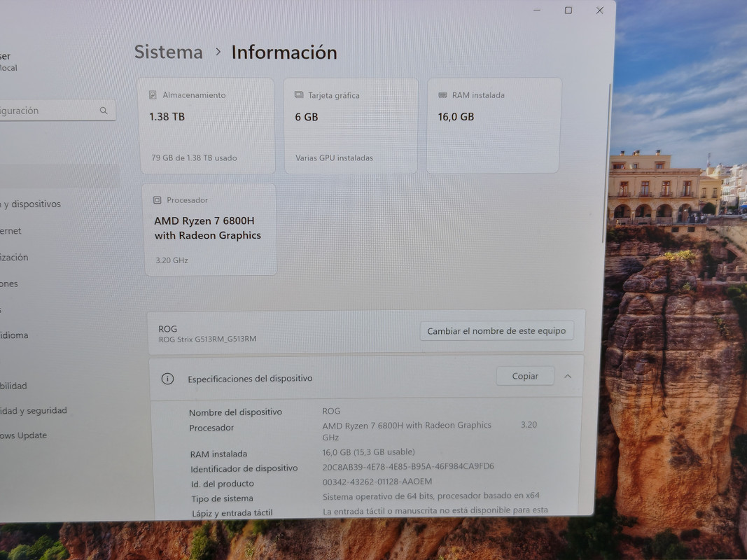Click the vertical scrollbar of the settings page

click(x=606, y=162)
